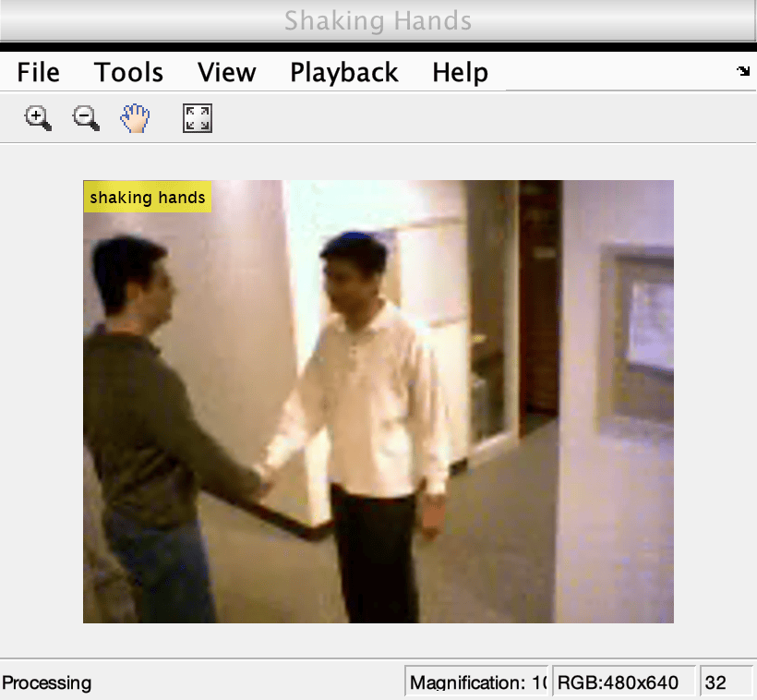Viewport: 757px width, 700px height.
Task: Click the yellow 'shaking hands' label
Action: click(x=148, y=197)
